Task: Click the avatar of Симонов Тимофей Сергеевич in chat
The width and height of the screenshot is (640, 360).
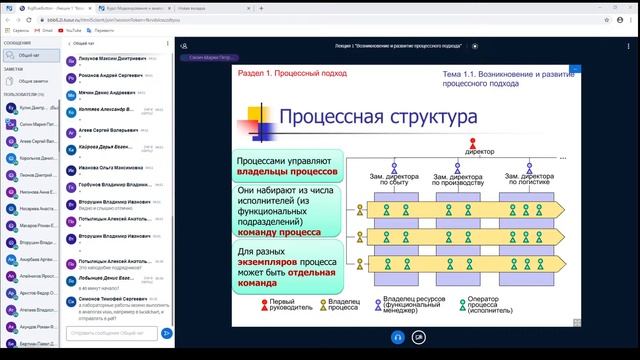Action: click(71, 302)
